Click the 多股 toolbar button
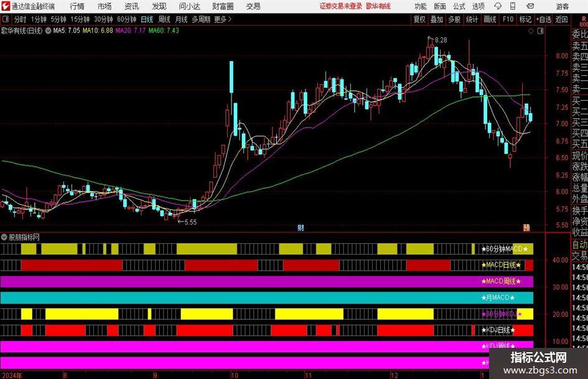Screen dimensions: 588x379 click(x=454, y=19)
